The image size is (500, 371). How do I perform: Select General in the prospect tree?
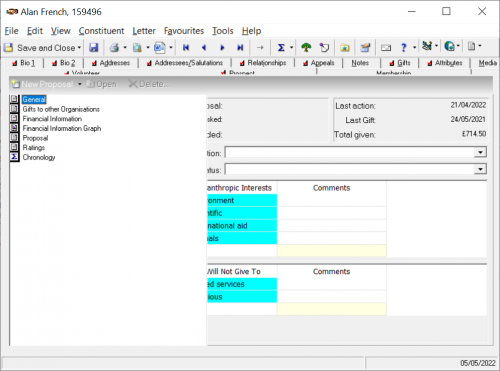(34, 99)
